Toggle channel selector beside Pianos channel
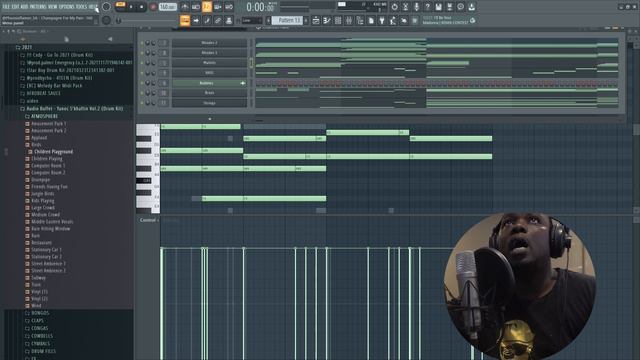 tap(251, 63)
